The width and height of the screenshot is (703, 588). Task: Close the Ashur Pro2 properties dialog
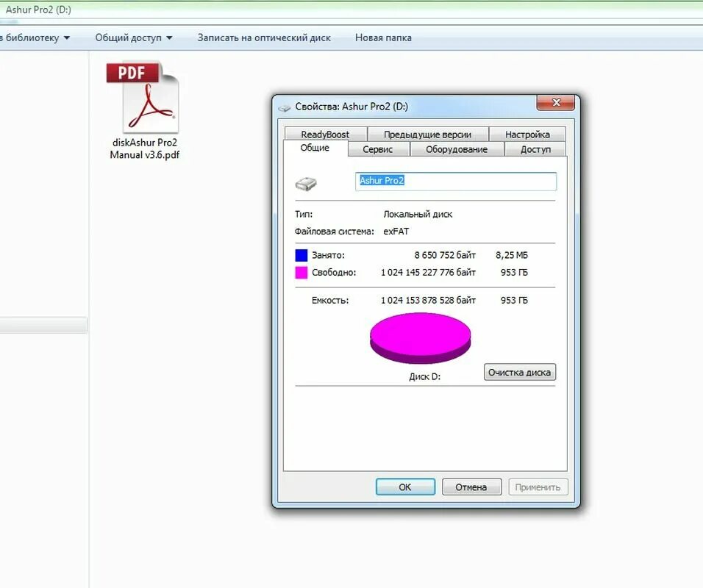coord(555,103)
